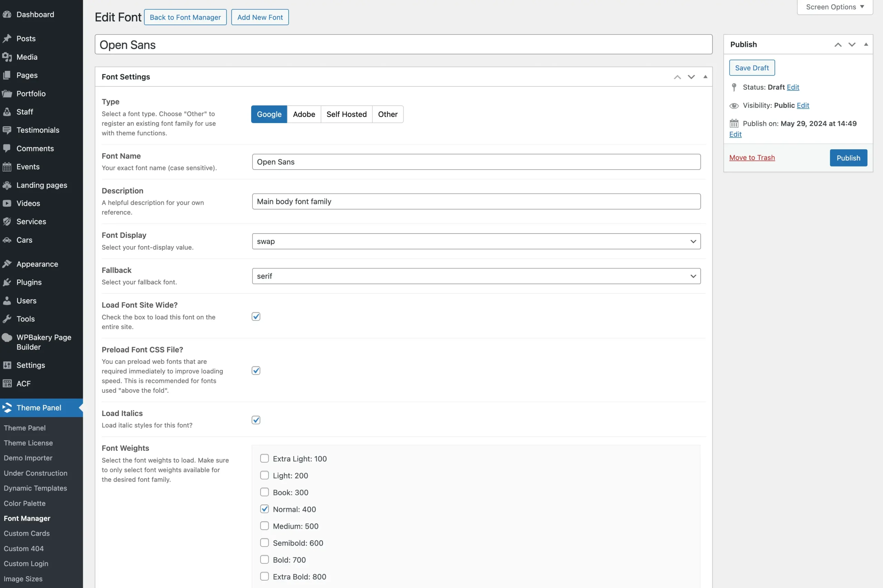Open the Font Display swap dropdown
The width and height of the screenshot is (883, 588).
[476, 242]
